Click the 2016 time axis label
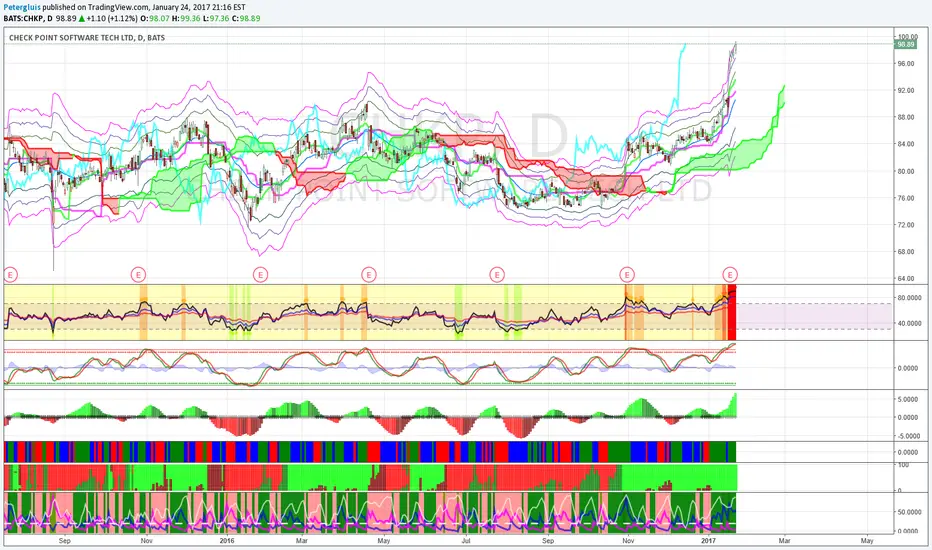Viewport: 932px width, 550px height. pos(227,541)
